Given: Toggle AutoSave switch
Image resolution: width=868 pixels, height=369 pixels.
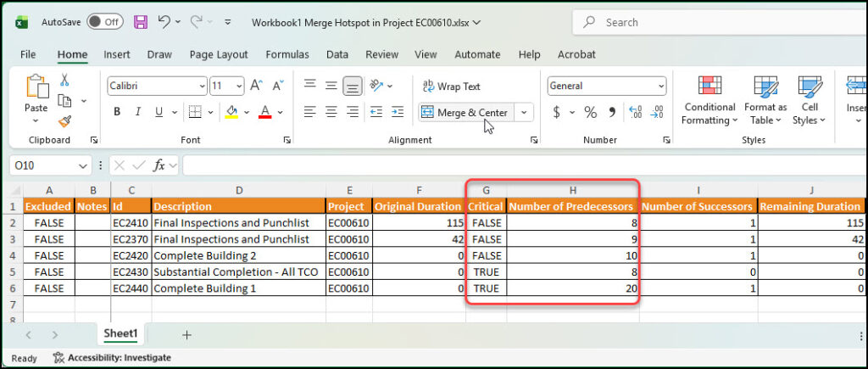Looking at the screenshot, I should click(x=104, y=22).
